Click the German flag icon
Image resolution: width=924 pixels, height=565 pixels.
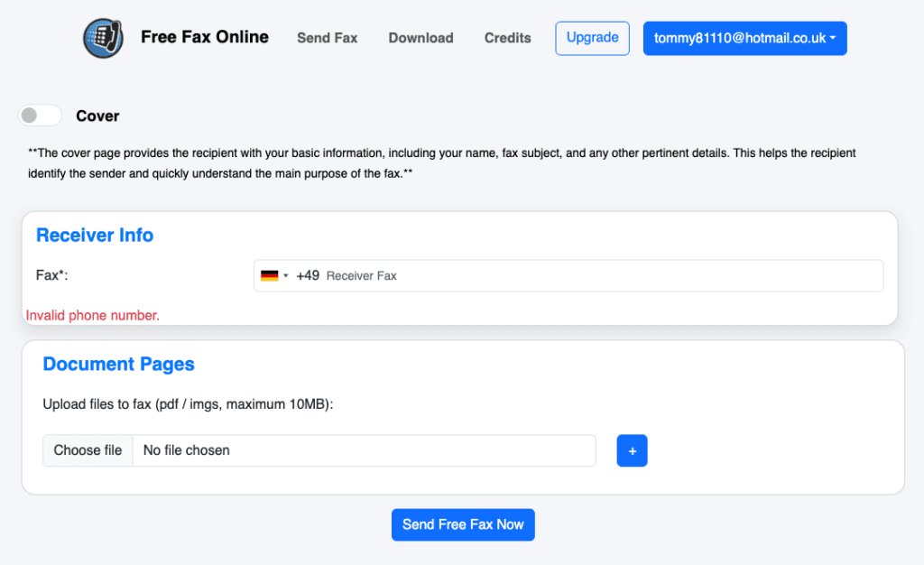tap(269, 276)
